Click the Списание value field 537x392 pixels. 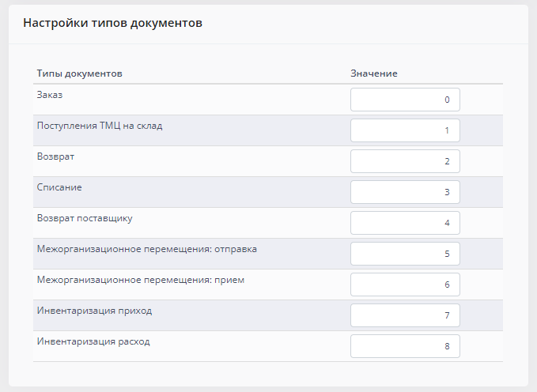click(x=405, y=192)
